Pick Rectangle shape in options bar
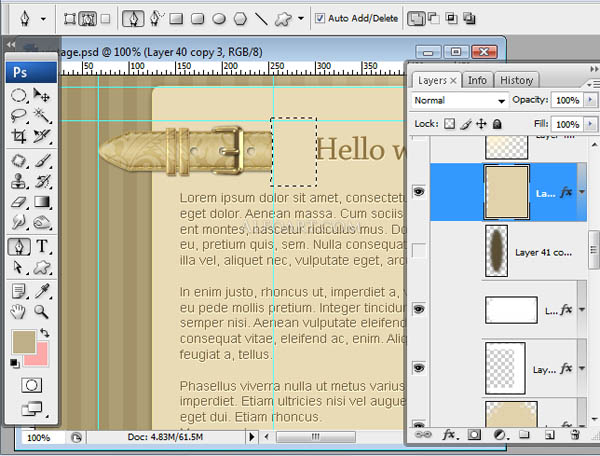The height and width of the screenshot is (456, 600). pos(176,18)
